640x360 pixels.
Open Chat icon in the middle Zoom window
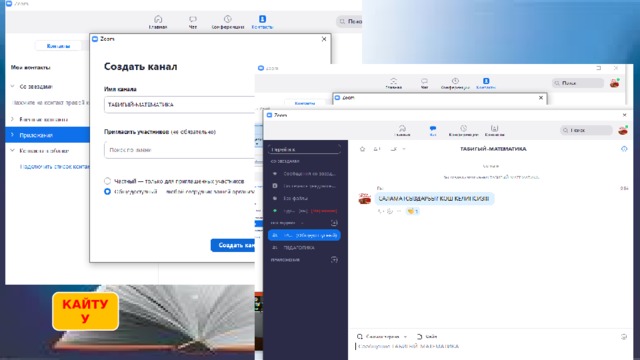(424, 83)
